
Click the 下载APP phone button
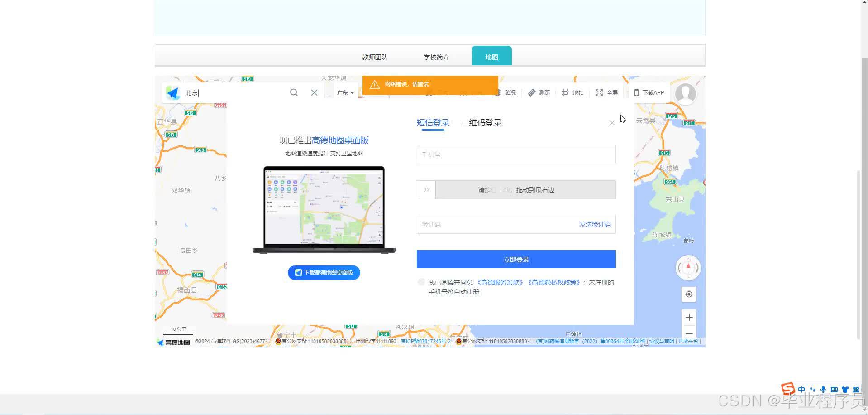649,92
